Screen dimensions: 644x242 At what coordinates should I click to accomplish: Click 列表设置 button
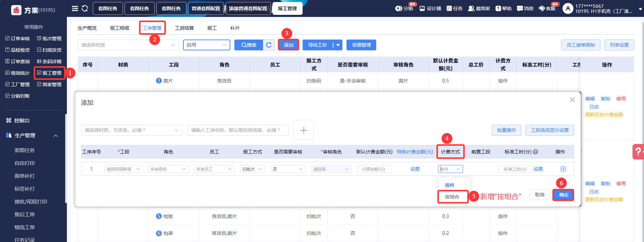[619, 45]
